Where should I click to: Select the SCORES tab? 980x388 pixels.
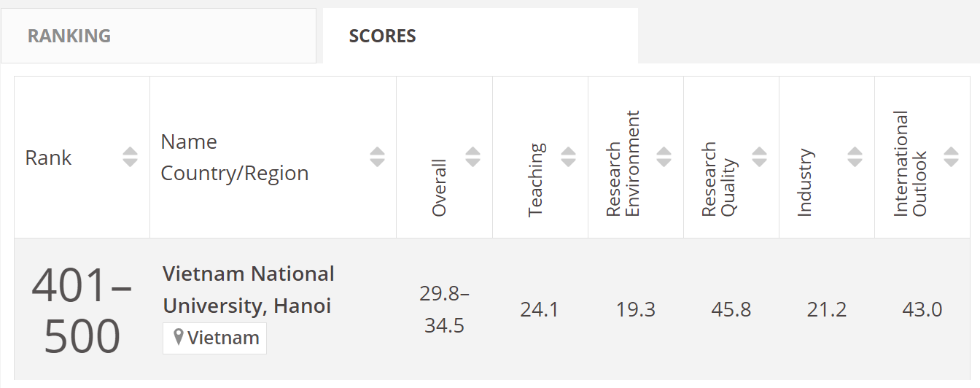[x=382, y=36]
